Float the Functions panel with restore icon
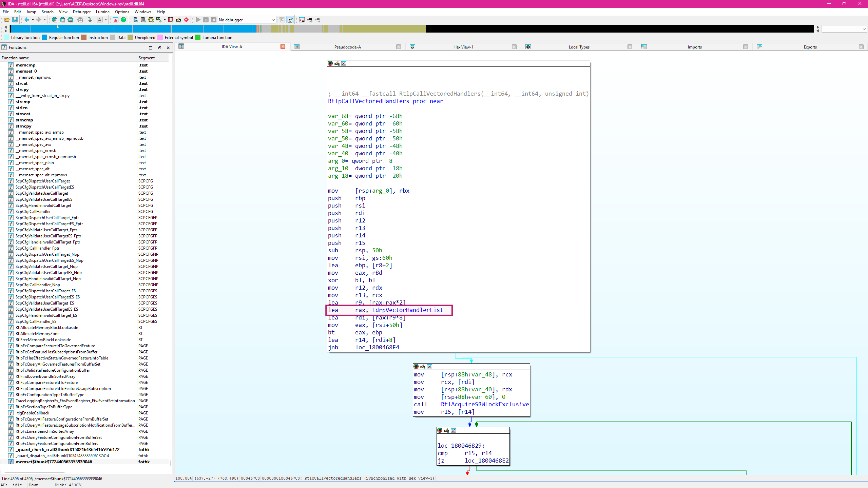The height and width of the screenshot is (488, 868). [x=159, y=48]
